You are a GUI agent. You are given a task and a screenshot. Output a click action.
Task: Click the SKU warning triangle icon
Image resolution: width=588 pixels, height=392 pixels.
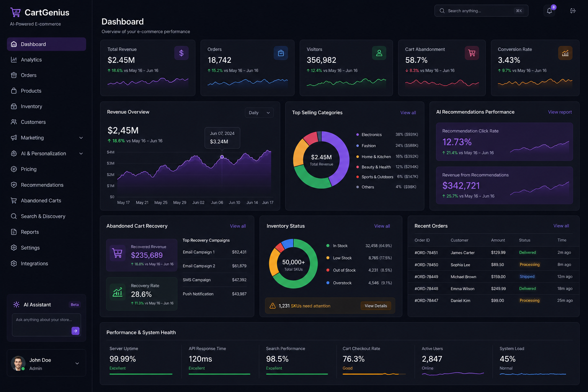(273, 306)
